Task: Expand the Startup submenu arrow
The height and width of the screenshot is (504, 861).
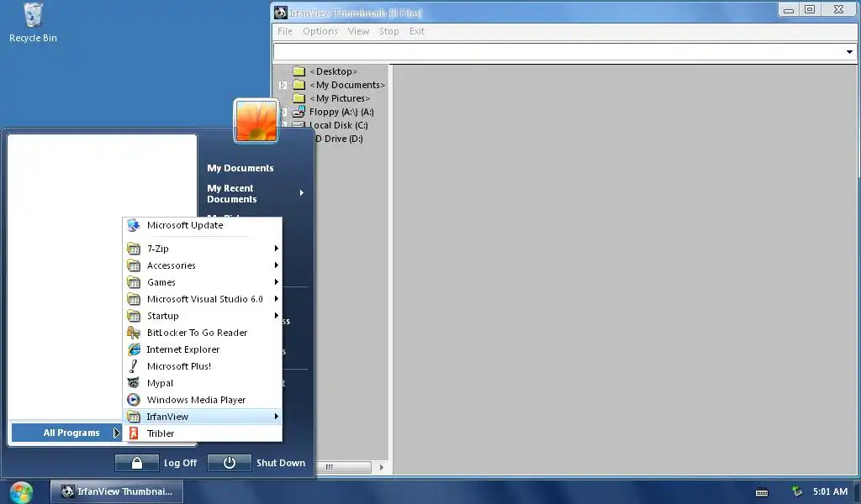Action: pos(276,316)
